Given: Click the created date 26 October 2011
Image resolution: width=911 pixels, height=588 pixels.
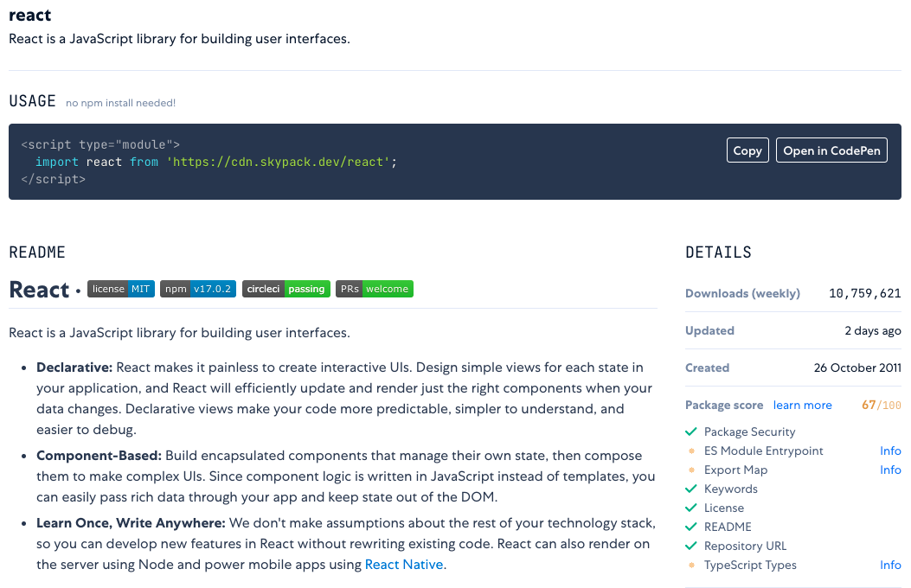Looking at the screenshot, I should 857,368.
